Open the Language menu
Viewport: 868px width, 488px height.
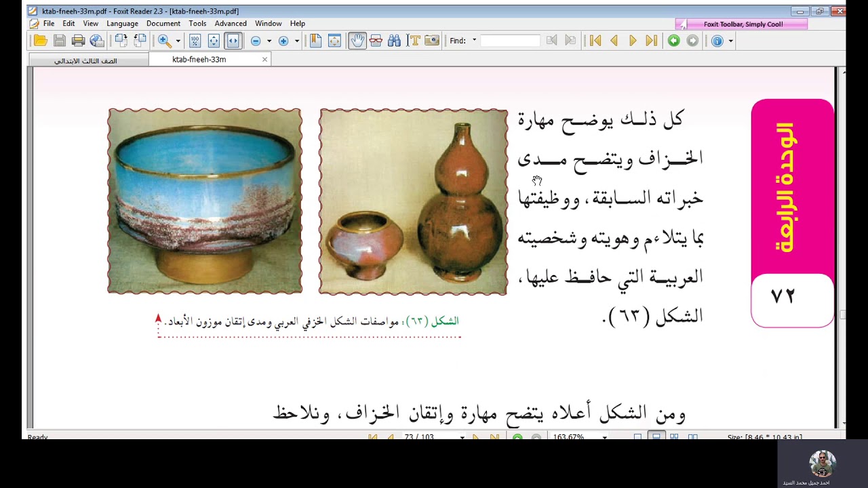tap(122, 23)
